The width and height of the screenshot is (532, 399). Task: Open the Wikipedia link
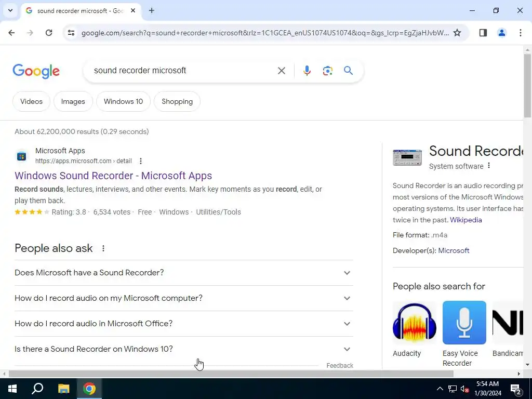tap(465, 220)
